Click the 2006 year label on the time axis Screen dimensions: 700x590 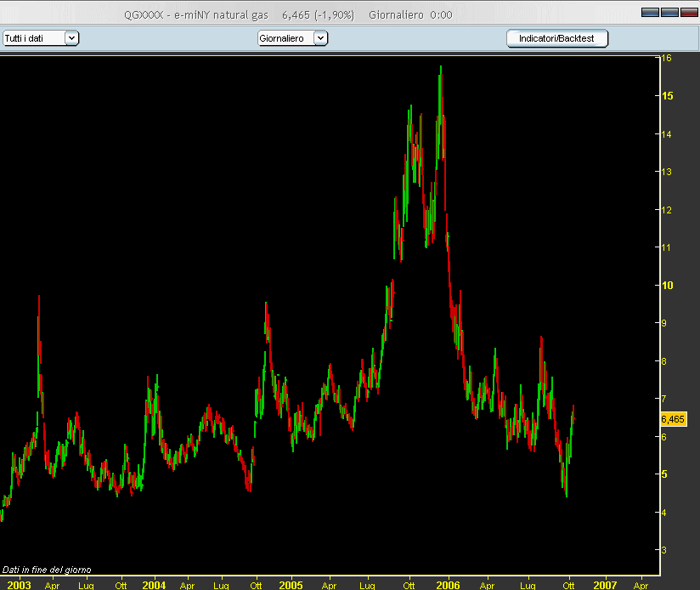448,585
